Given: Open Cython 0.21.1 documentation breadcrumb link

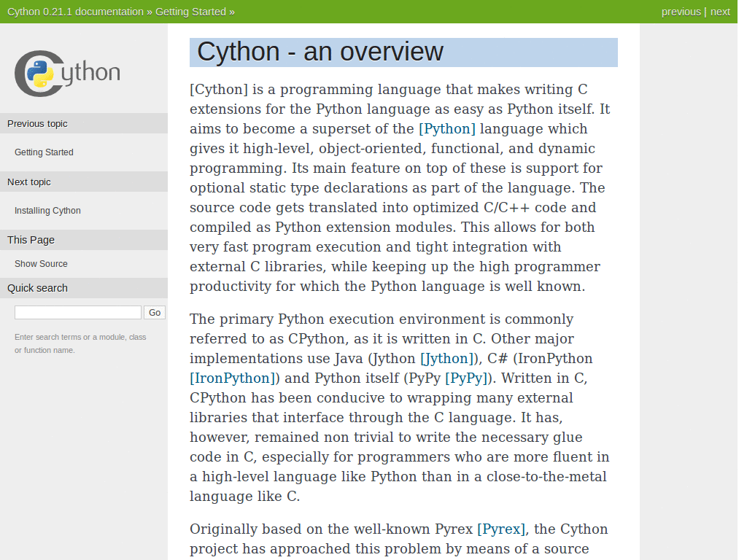Looking at the screenshot, I should pyautogui.click(x=75, y=12).
